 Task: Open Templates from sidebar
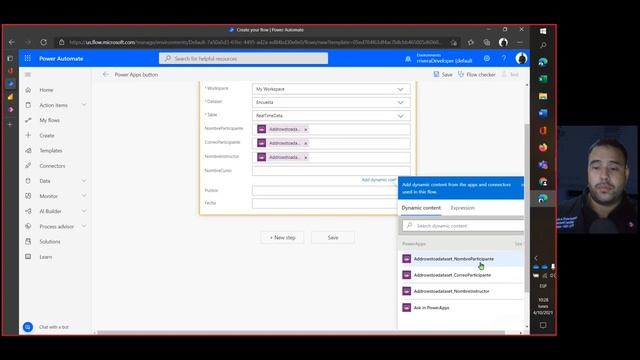pyautogui.click(x=51, y=151)
